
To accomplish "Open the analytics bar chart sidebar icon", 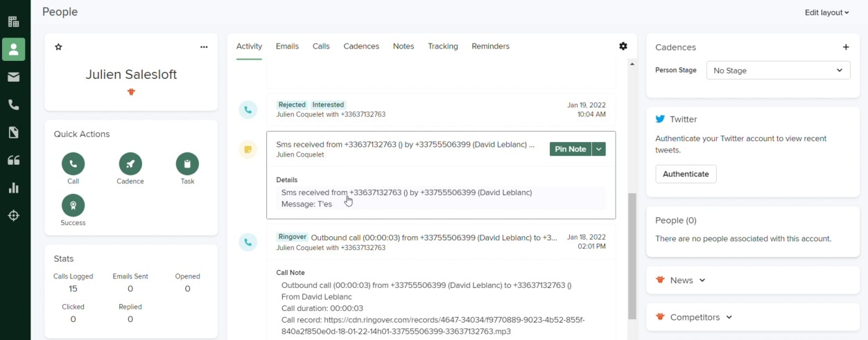I will [x=13, y=188].
